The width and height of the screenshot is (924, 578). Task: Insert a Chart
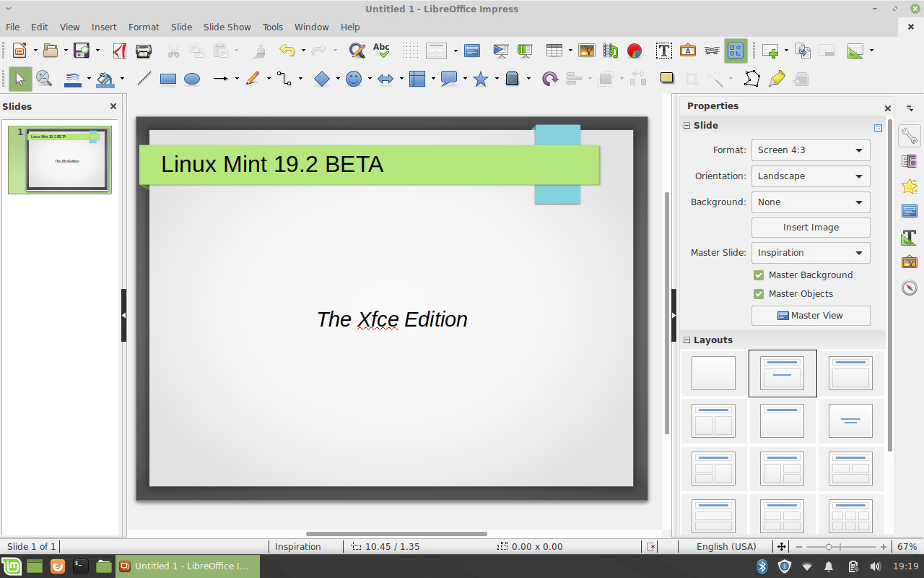point(634,51)
